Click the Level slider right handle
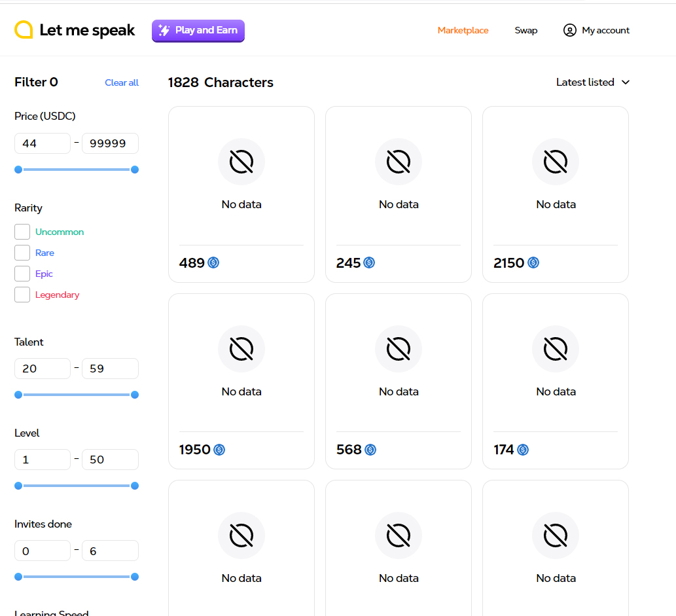Image resolution: width=676 pixels, height=616 pixels. pyautogui.click(x=135, y=486)
